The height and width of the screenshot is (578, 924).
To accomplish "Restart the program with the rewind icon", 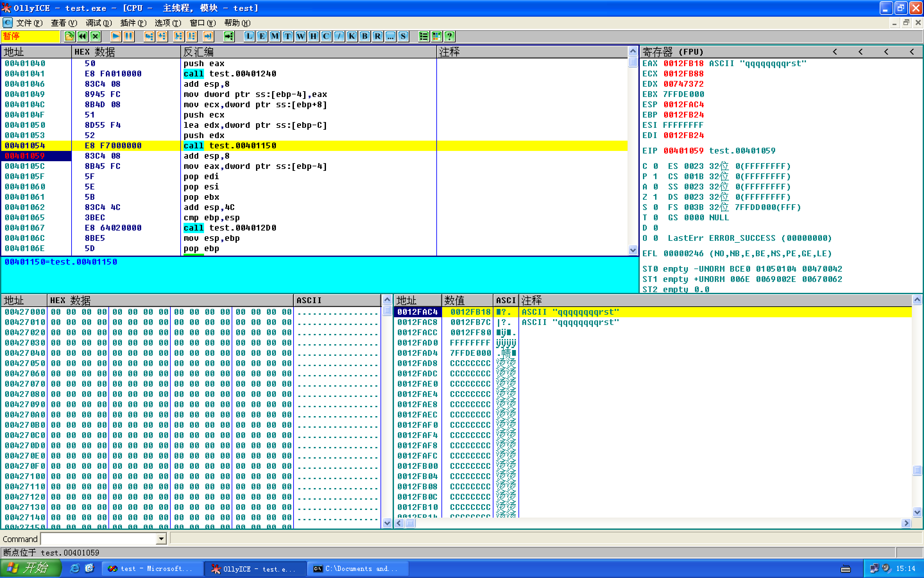I will tap(82, 36).
